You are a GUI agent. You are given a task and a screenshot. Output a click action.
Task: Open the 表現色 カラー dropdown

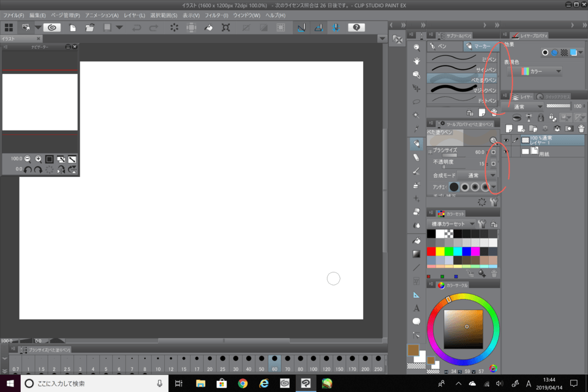point(541,71)
